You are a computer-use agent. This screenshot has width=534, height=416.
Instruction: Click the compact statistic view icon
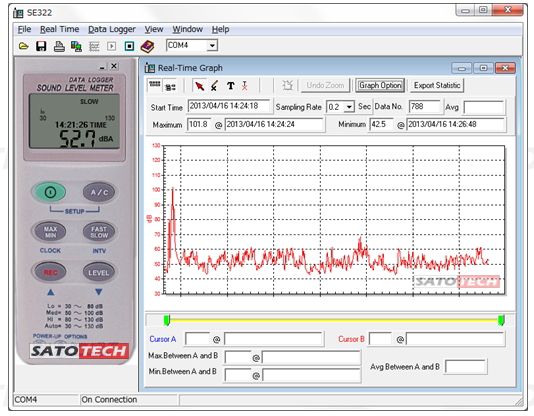(x=170, y=87)
